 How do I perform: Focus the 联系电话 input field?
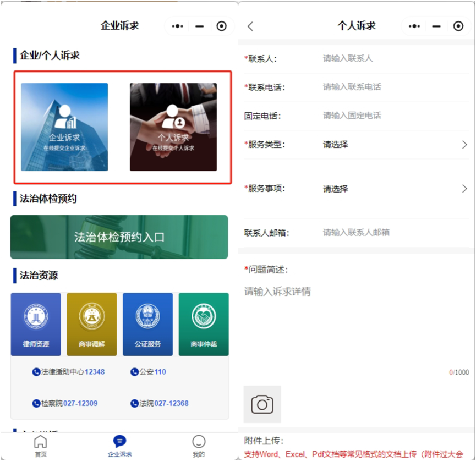point(395,87)
